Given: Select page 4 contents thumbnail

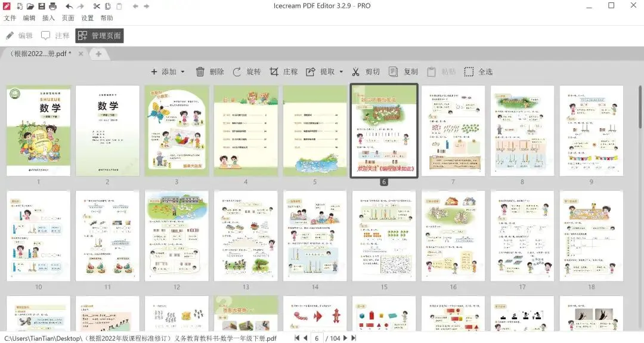Looking at the screenshot, I should [246, 131].
